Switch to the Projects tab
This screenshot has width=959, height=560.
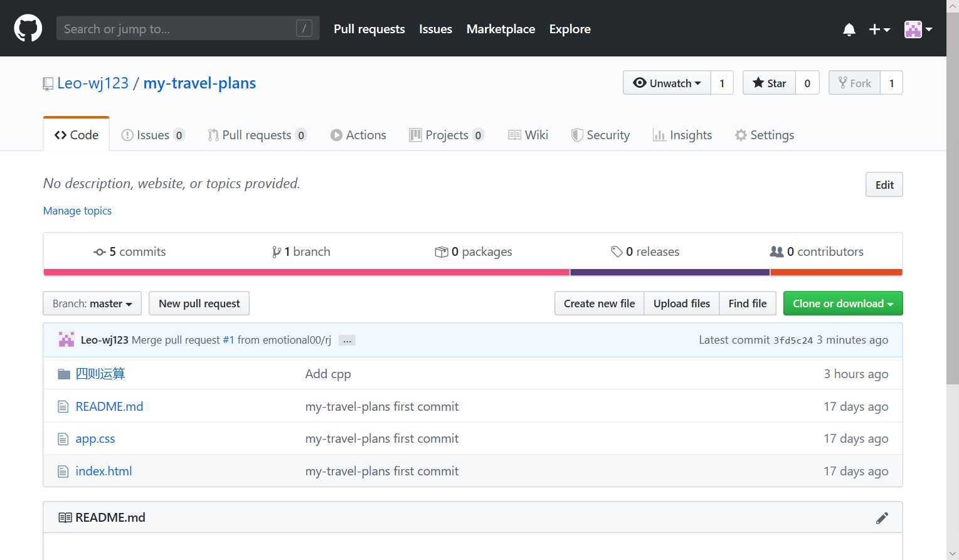(x=447, y=135)
